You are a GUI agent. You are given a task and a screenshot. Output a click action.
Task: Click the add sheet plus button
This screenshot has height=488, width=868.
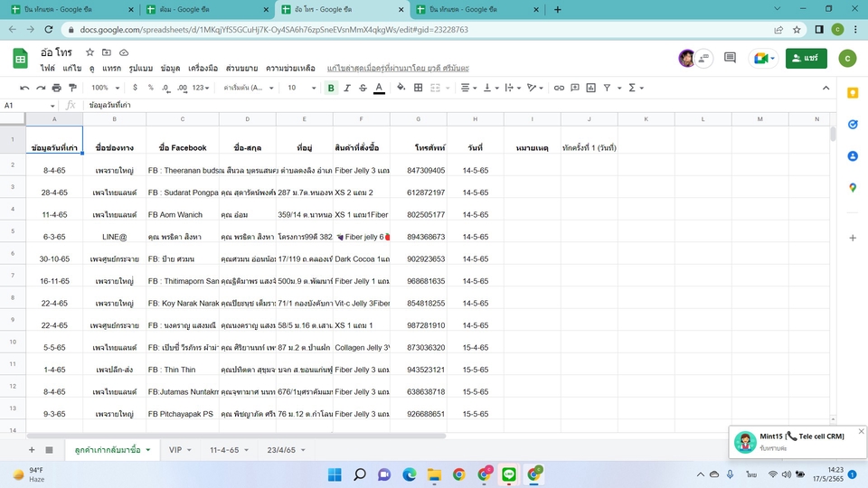[32, 450]
